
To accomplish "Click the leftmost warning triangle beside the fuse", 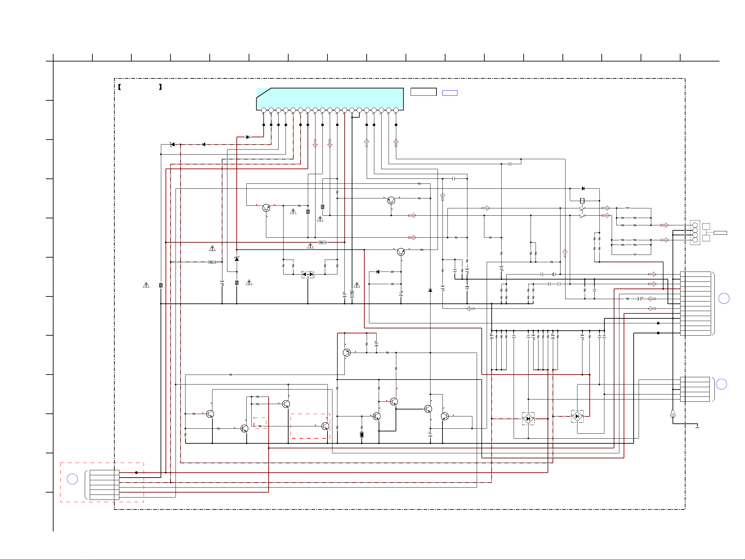I will (x=146, y=285).
